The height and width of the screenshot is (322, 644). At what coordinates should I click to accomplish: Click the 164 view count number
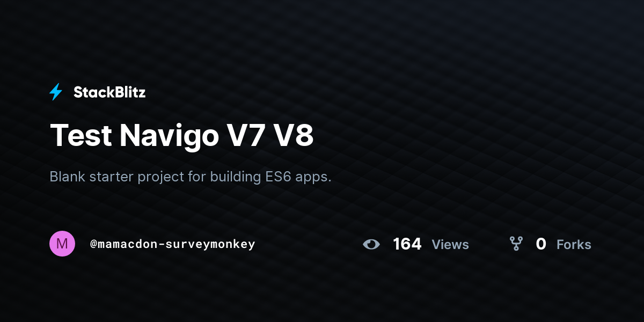tap(407, 244)
